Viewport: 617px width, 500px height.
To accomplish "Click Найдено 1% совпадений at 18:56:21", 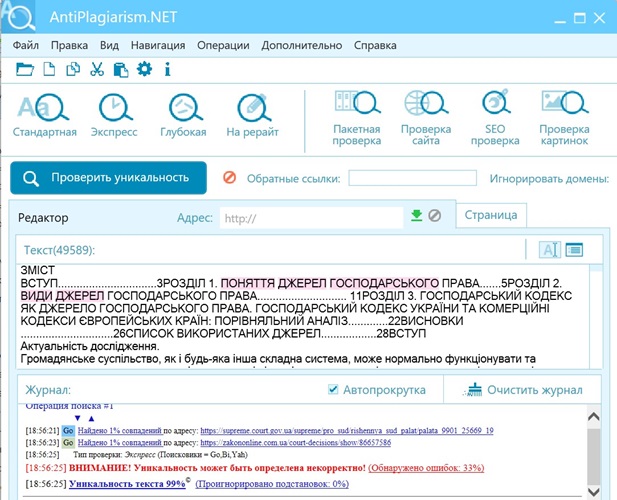I will coord(120,430).
